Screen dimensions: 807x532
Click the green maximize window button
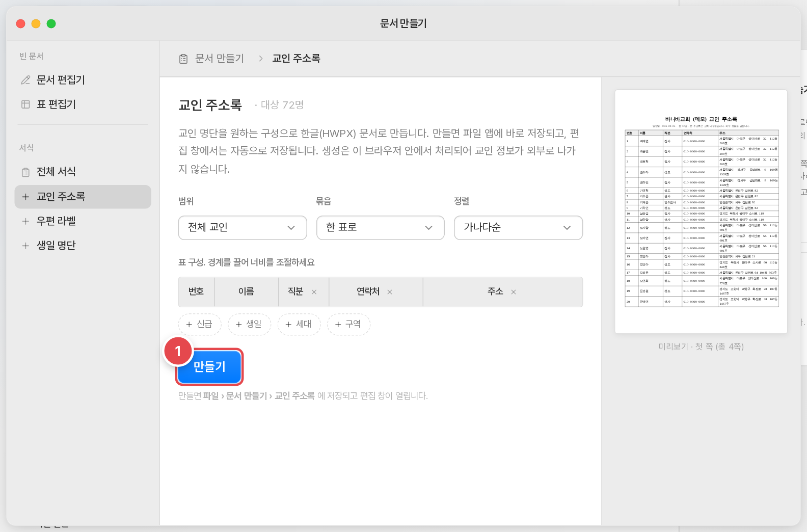point(51,23)
